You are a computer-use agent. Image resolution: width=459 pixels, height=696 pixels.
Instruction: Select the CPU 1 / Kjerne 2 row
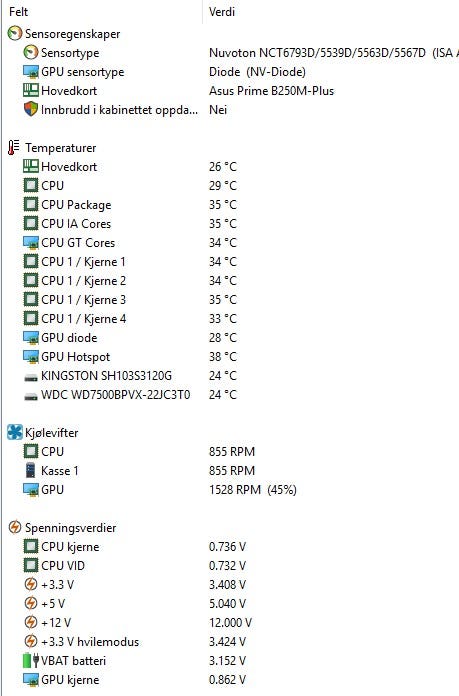pos(83,281)
